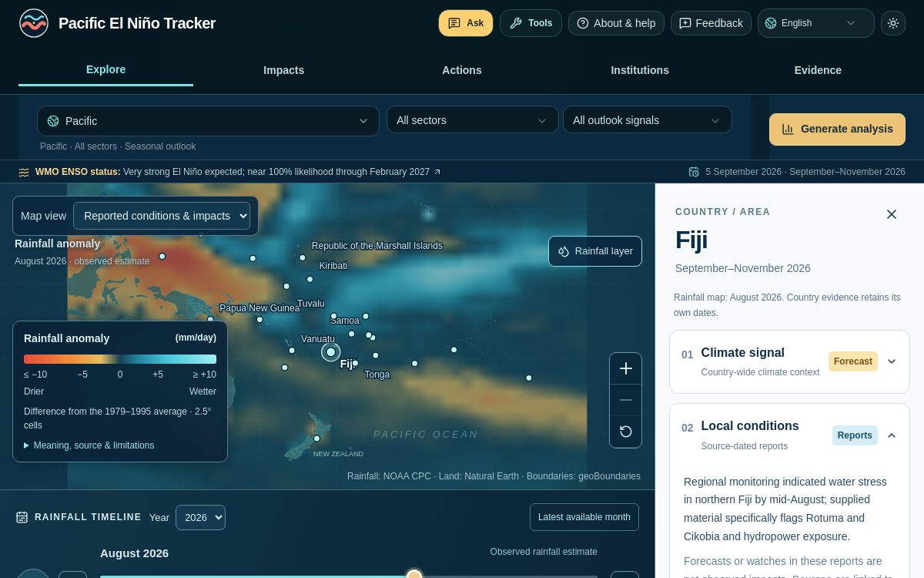Expand the Climate signal section chevron
Image resolution: width=924 pixels, height=578 pixels.
tap(892, 361)
